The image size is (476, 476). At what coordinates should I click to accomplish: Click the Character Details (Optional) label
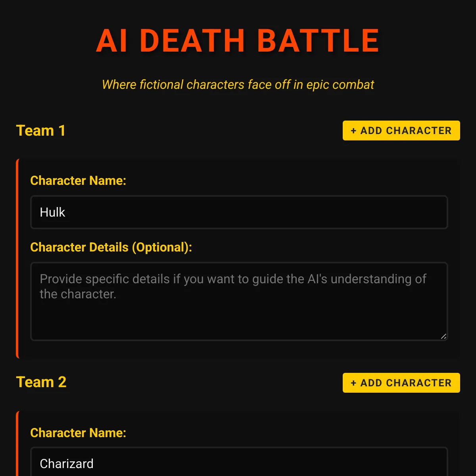point(111,247)
